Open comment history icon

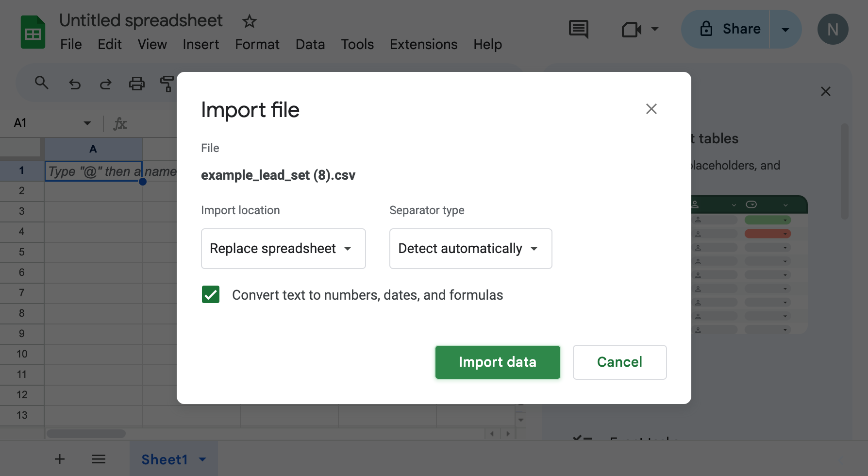[579, 29]
